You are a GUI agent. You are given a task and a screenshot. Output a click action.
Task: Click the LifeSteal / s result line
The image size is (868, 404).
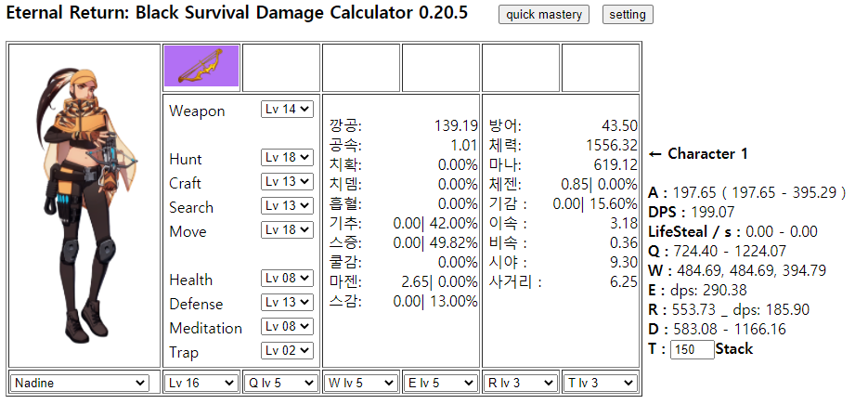point(733,231)
